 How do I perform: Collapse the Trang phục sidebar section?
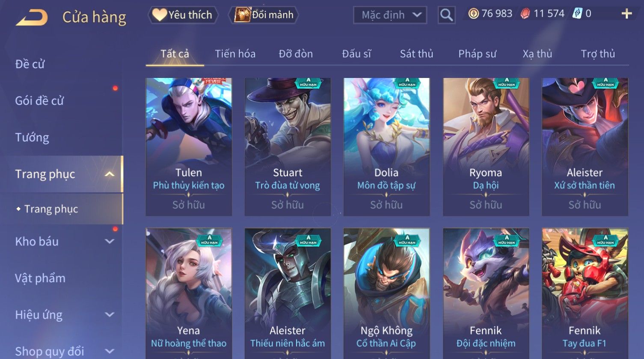[x=110, y=174]
